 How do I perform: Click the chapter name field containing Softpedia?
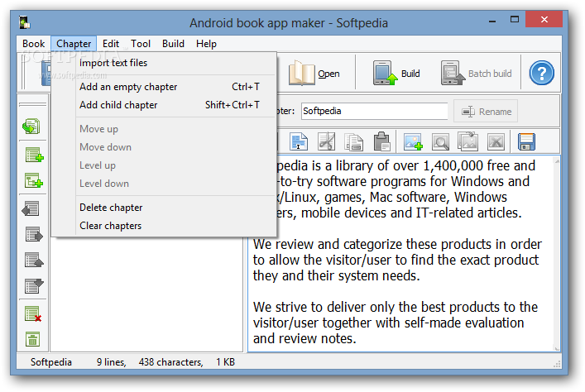[x=374, y=111]
